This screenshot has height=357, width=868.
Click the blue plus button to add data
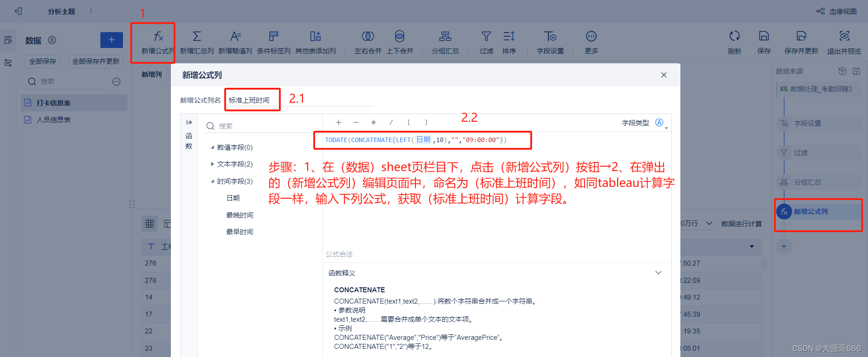coord(112,40)
